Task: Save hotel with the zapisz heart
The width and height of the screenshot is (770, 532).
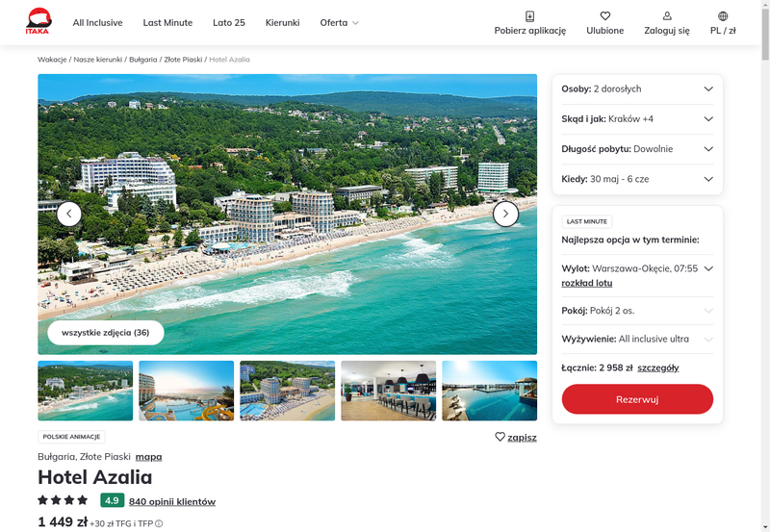Action: 516,437
